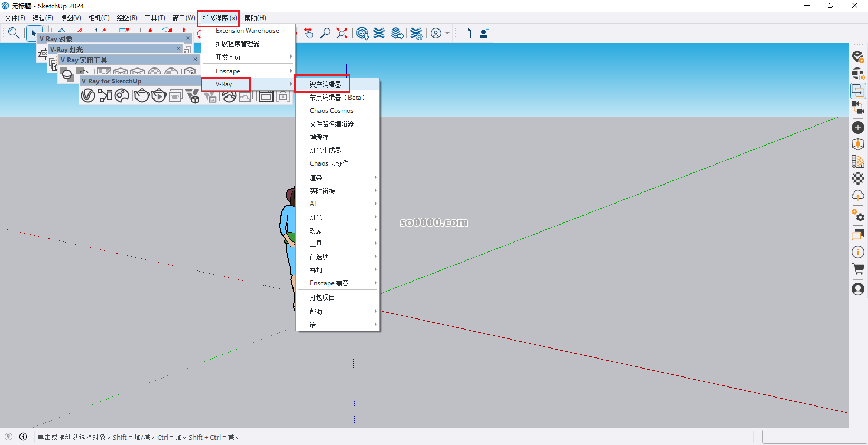The image size is (868, 445).
Task: Choose Extension Warehouse from the menu
Action: pyautogui.click(x=248, y=31)
